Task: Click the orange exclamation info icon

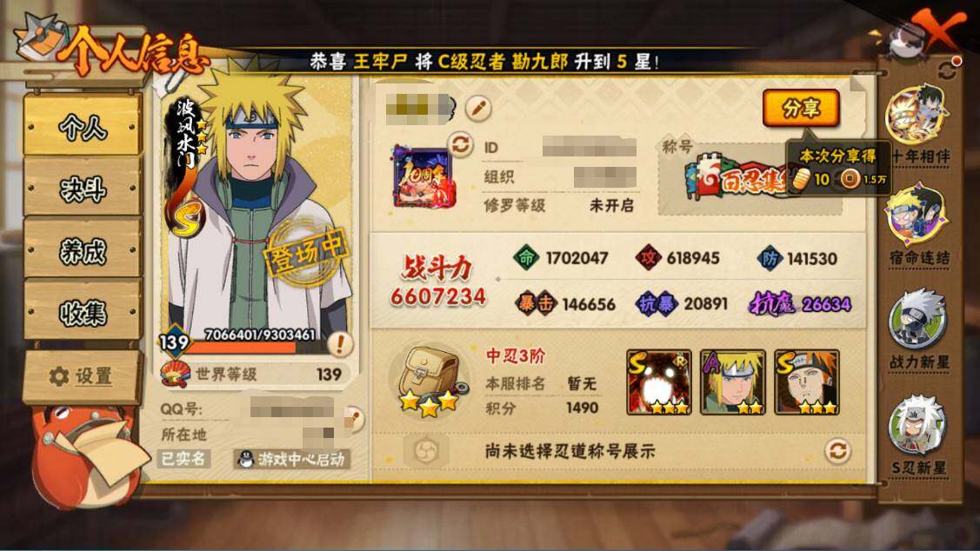Action: click(340, 342)
